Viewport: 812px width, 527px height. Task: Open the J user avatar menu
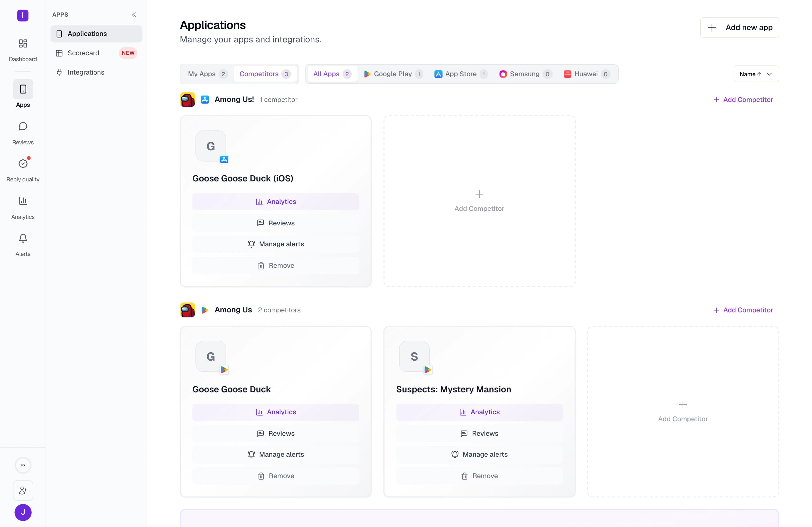23,512
